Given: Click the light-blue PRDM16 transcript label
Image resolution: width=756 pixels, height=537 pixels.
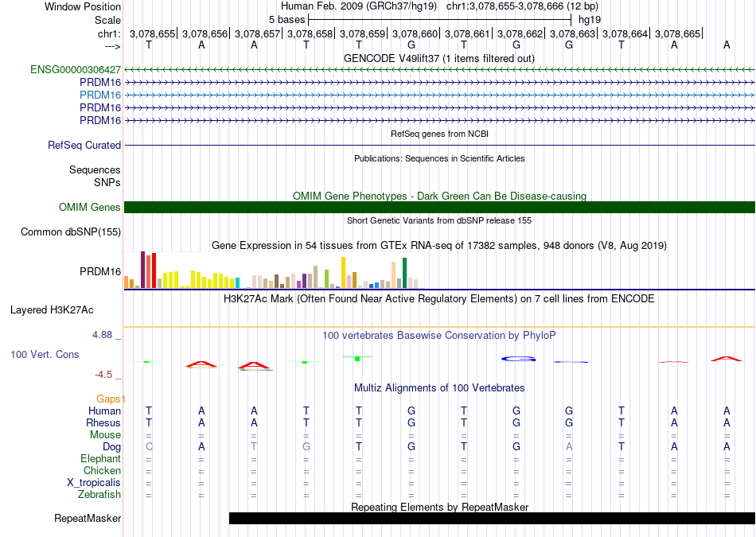Looking at the screenshot, I should click(x=100, y=95).
